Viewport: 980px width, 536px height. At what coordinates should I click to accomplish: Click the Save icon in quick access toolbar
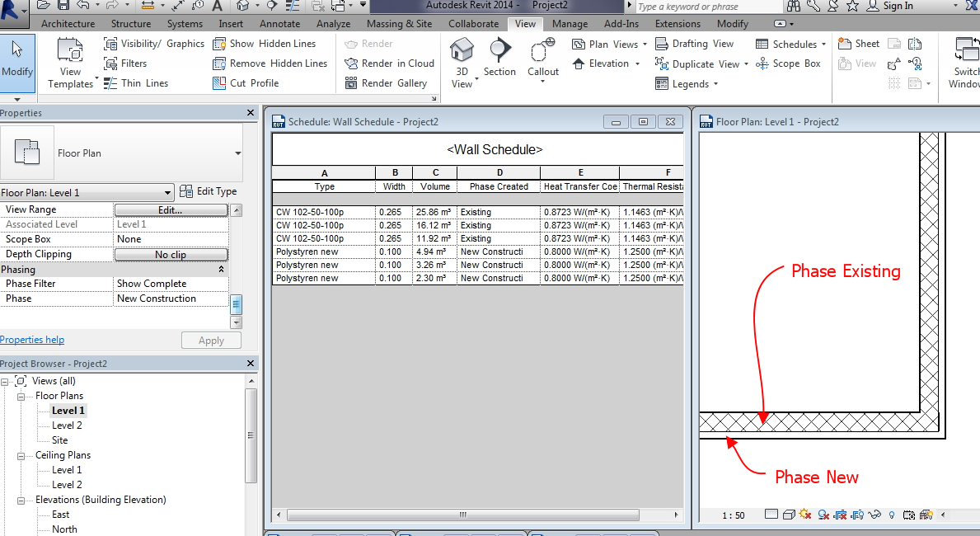[63, 5]
